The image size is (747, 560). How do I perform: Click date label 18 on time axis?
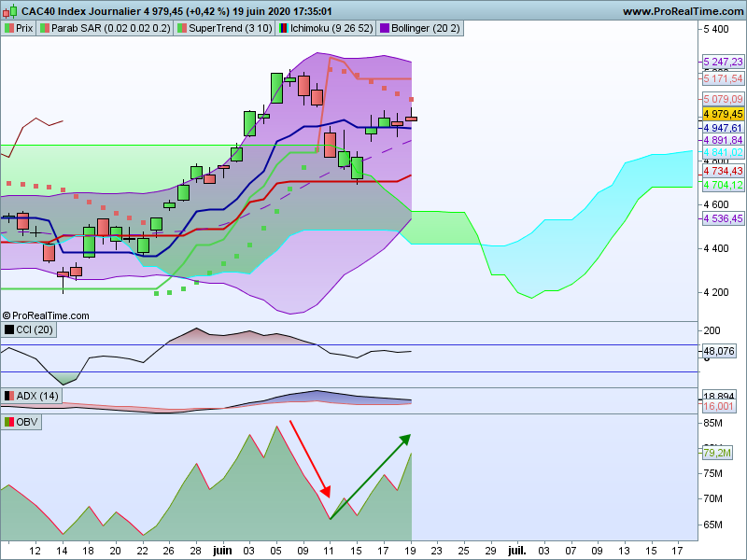pyautogui.click(x=88, y=551)
